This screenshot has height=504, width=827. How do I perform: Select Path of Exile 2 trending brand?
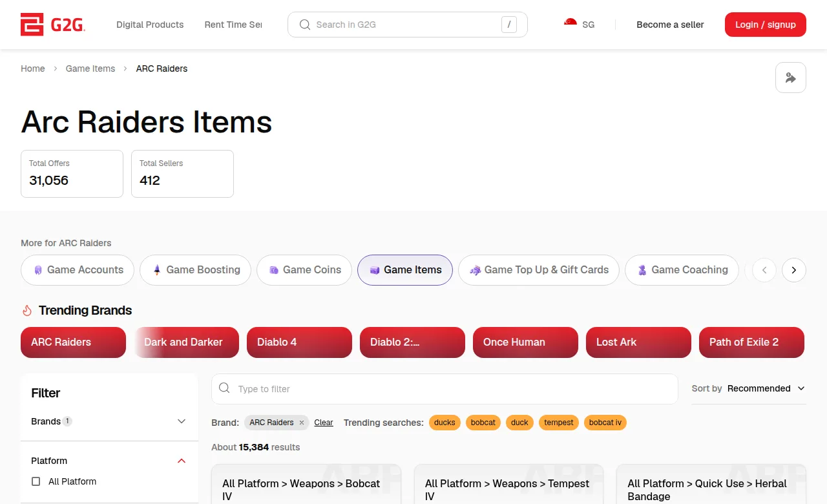pos(752,342)
